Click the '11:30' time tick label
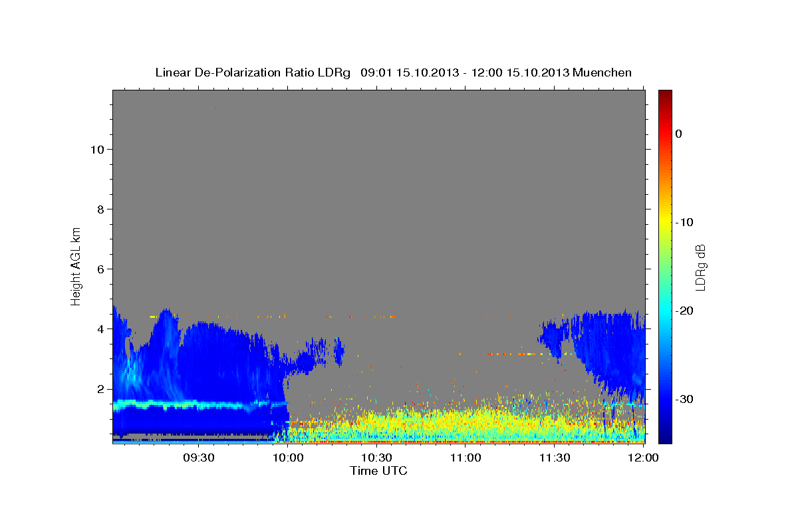This screenshot has width=798, height=532. pos(554,458)
